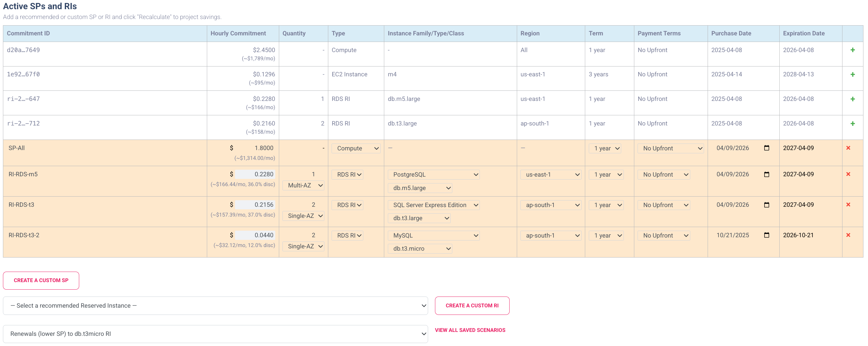Change RI-RDS-t3 availability from Single-AZ dropdown
Viewport: 868px width, 346px height.
tap(303, 216)
